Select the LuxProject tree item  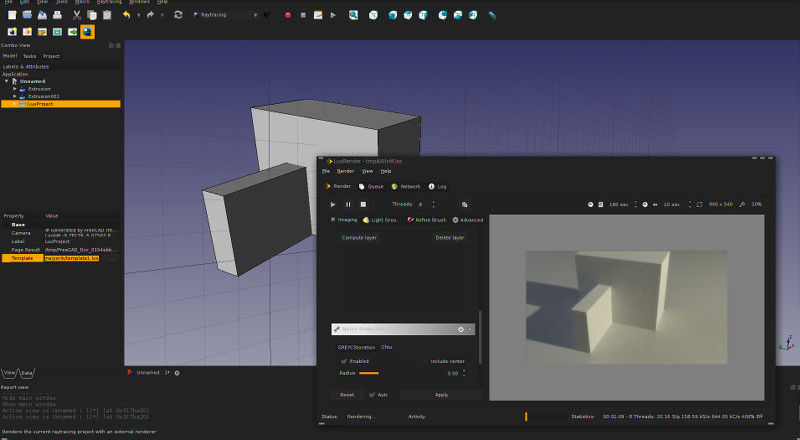tap(61, 104)
